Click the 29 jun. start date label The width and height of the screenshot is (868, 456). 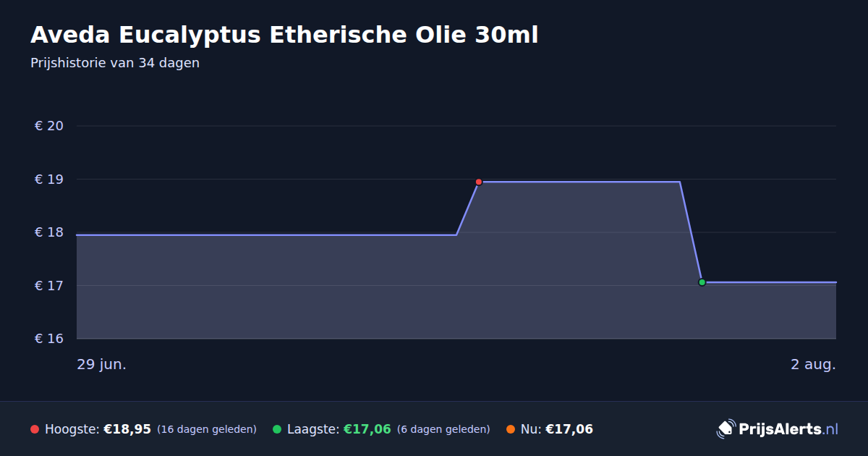click(x=102, y=364)
